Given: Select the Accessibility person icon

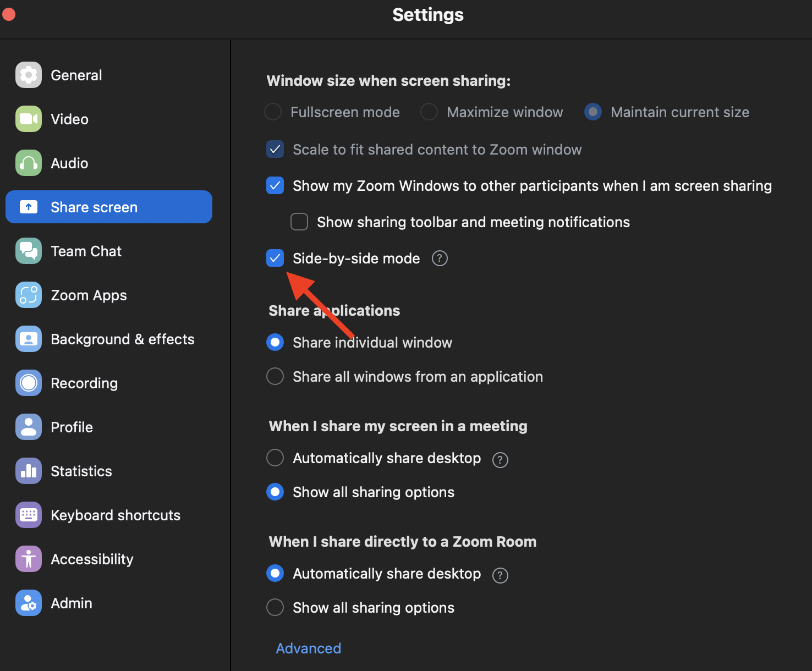Looking at the screenshot, I should (x=28, y=559).
